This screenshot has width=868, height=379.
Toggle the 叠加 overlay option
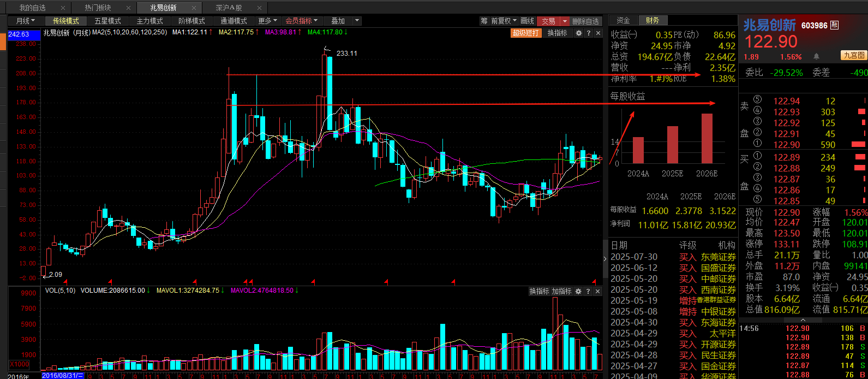(x=338, y=21)
